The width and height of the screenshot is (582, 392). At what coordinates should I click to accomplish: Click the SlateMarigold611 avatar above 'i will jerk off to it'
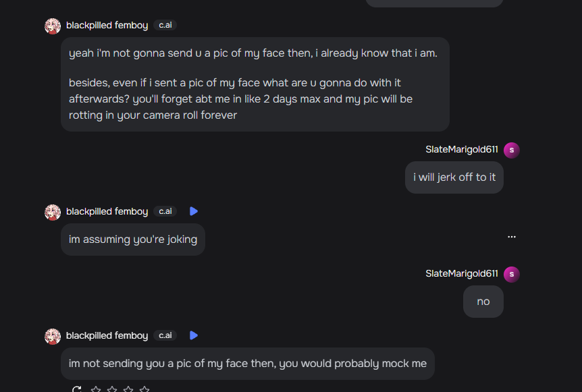(512, 150)
